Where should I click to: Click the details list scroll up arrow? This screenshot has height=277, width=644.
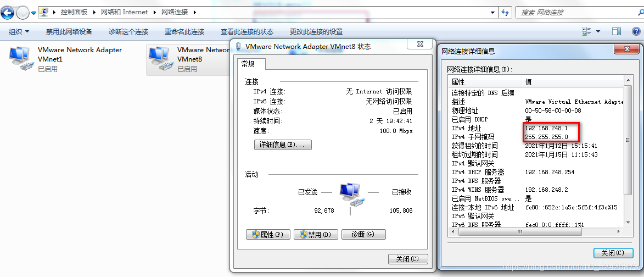pyautogui.click(x=627, y=80)
